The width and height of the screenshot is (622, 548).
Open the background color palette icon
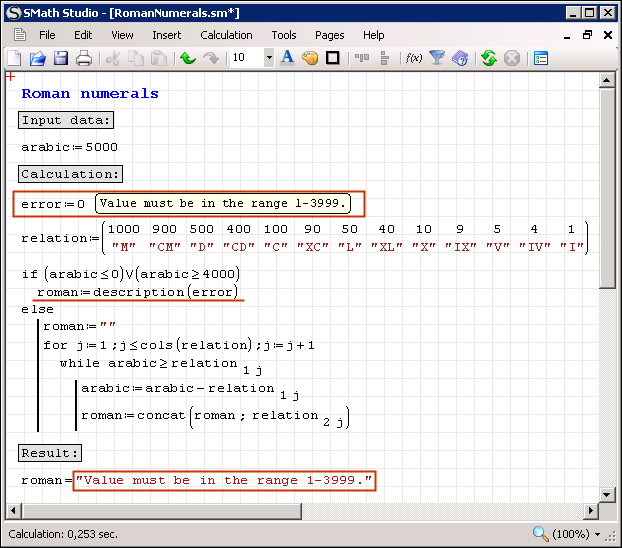(310, 58)
